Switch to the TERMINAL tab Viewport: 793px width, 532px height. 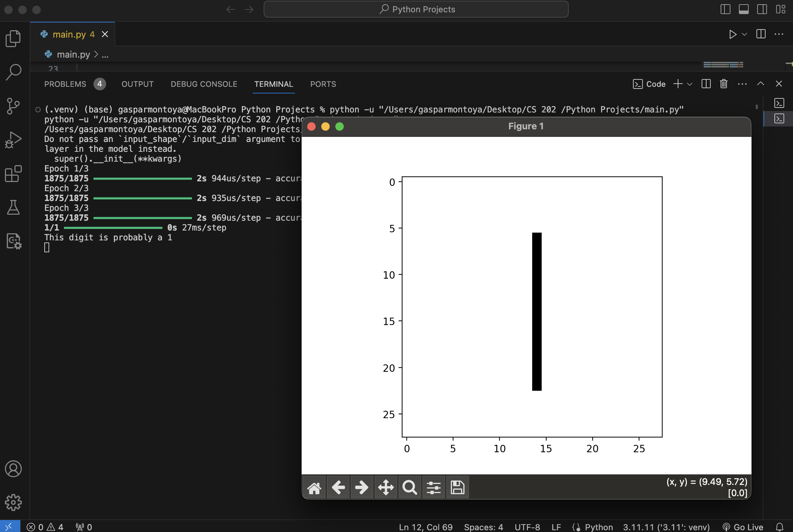pyautogui.click(x=273, y=84)
